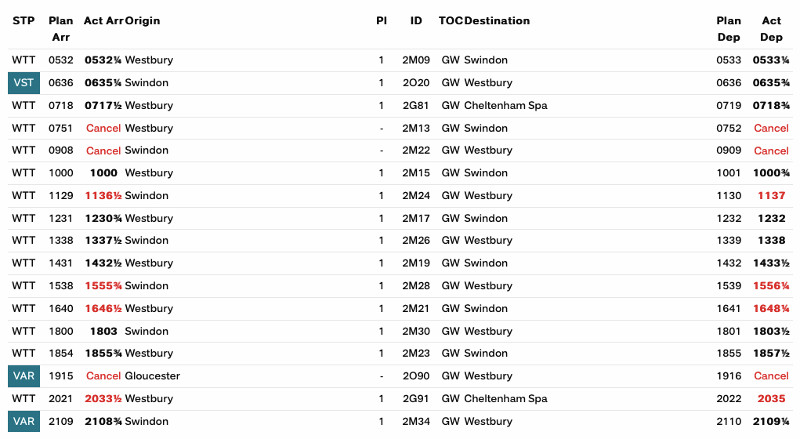Image resolution: width=800 pixels, height=439 pixels.
Task: Click the VAR badge on the 2109 row
Action: point(23,421)
